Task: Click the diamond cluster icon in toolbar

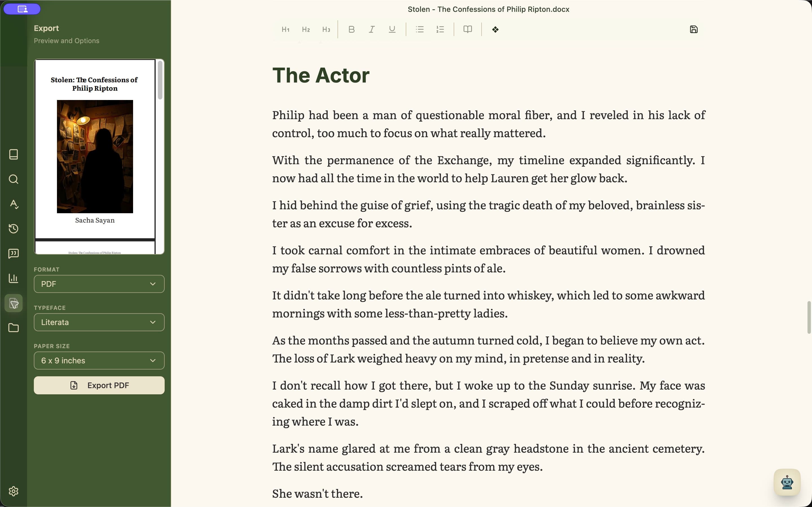Action: [495, 30]
